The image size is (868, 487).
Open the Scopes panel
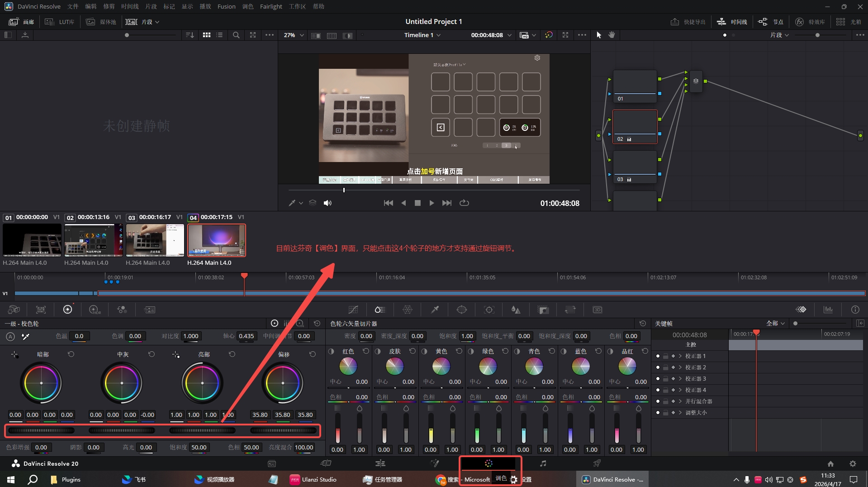[828, 310]
